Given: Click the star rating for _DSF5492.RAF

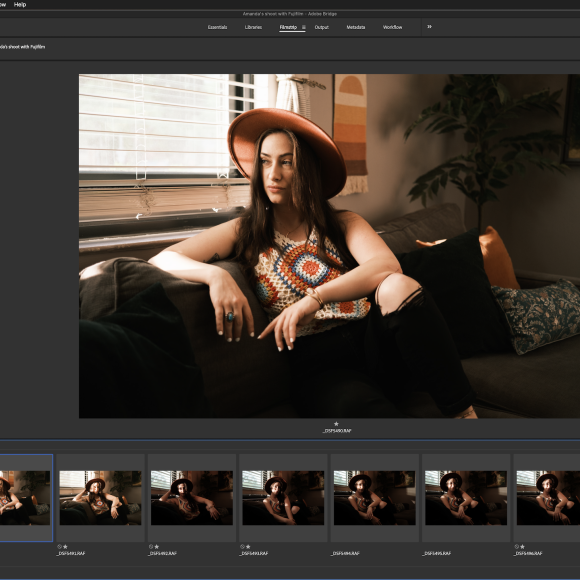Looking at the screenshot, I should pyautogui.click(x=157, y=546).
